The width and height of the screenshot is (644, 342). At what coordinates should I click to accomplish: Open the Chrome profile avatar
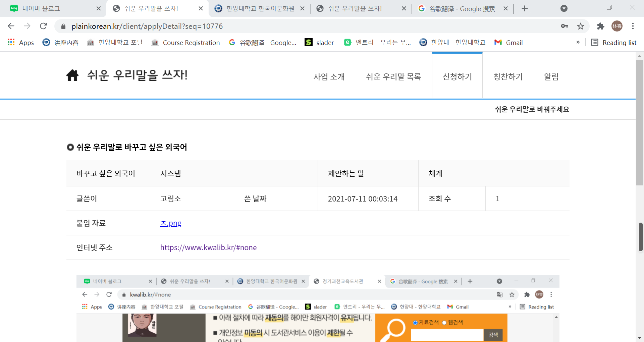[617, 26]
